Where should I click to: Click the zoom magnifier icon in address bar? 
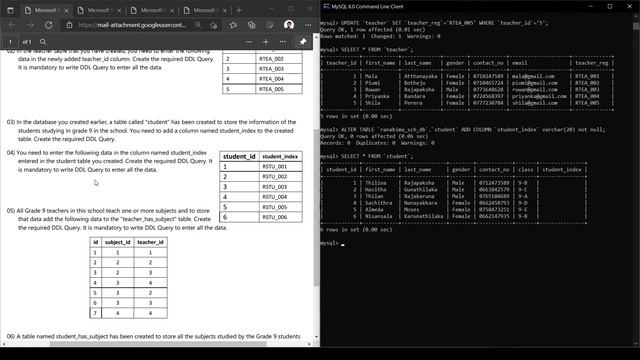(x=198, y=25)
